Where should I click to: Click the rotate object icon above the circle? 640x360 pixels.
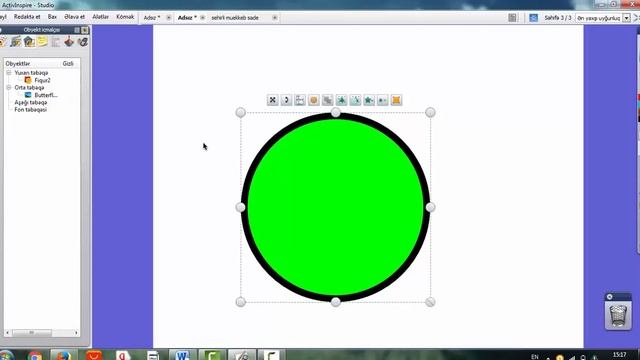pos(286,100)
